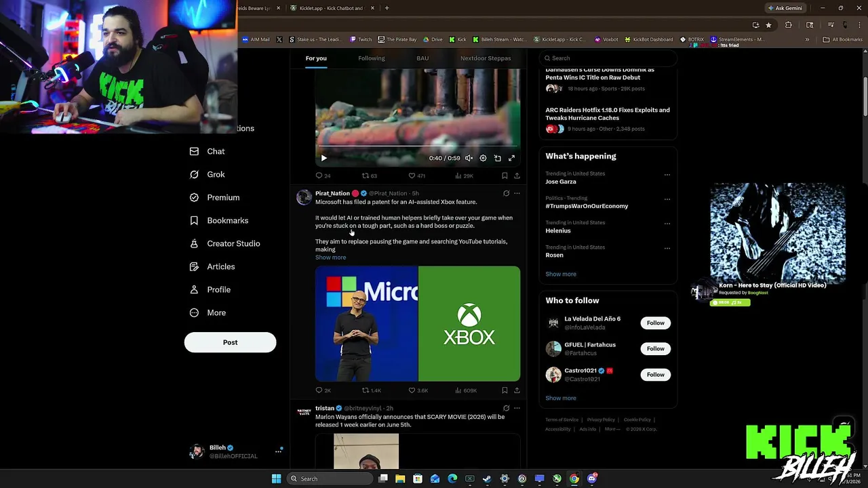Open more options for Jose Garza trend
Image resolution: width=868 pixels, height=488 pixels.
(x=667, y=175)
